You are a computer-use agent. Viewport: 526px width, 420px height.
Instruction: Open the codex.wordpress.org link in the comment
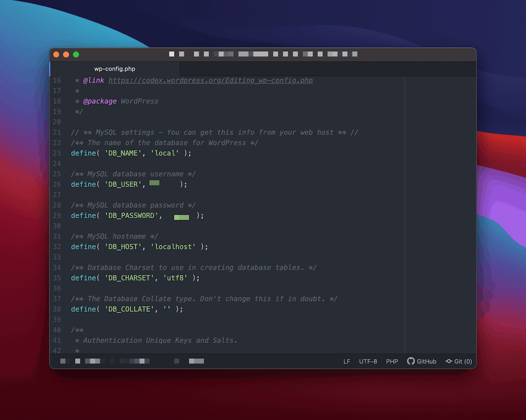tap(210, 80)
